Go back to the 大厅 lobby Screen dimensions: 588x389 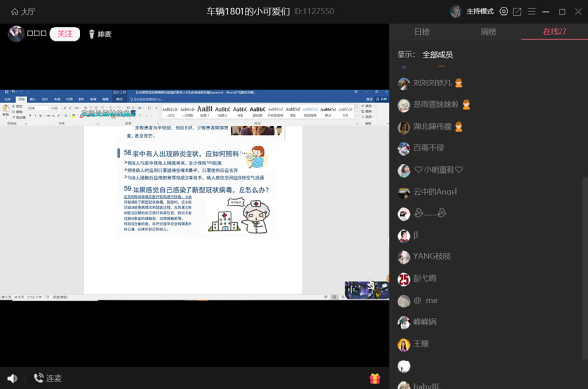click(23, 11)
